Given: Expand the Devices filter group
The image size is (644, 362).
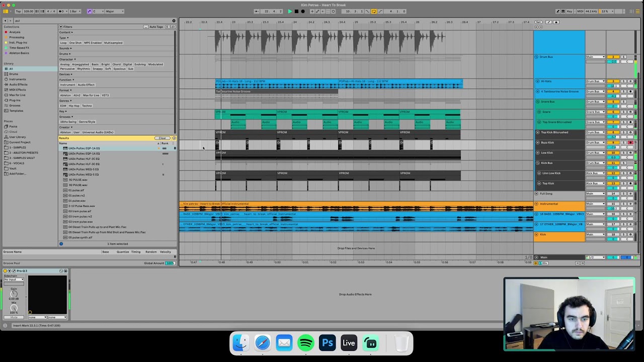Looking at the screenshot, I should [65, 74].
